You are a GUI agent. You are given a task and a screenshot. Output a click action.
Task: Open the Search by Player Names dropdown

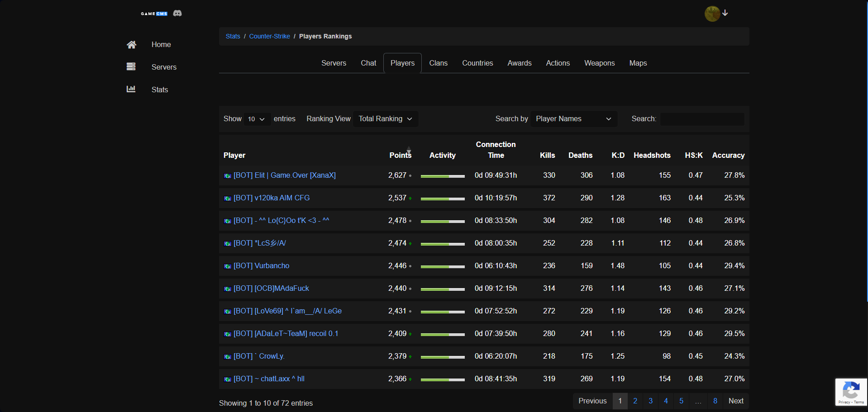pos(574,119)
